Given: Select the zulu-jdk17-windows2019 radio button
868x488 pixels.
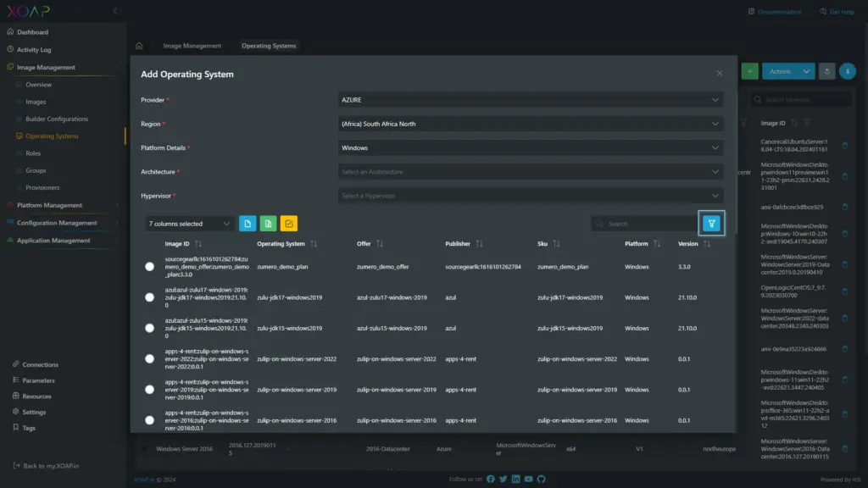Looking at the screenshot, I should pos(149,297).
